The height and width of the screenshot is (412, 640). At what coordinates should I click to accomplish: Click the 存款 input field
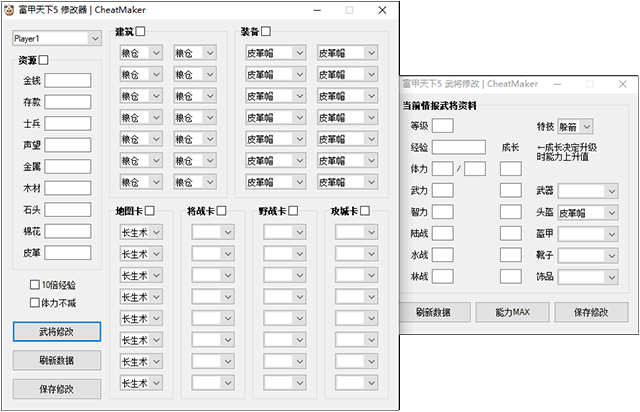tap(68, 102)
